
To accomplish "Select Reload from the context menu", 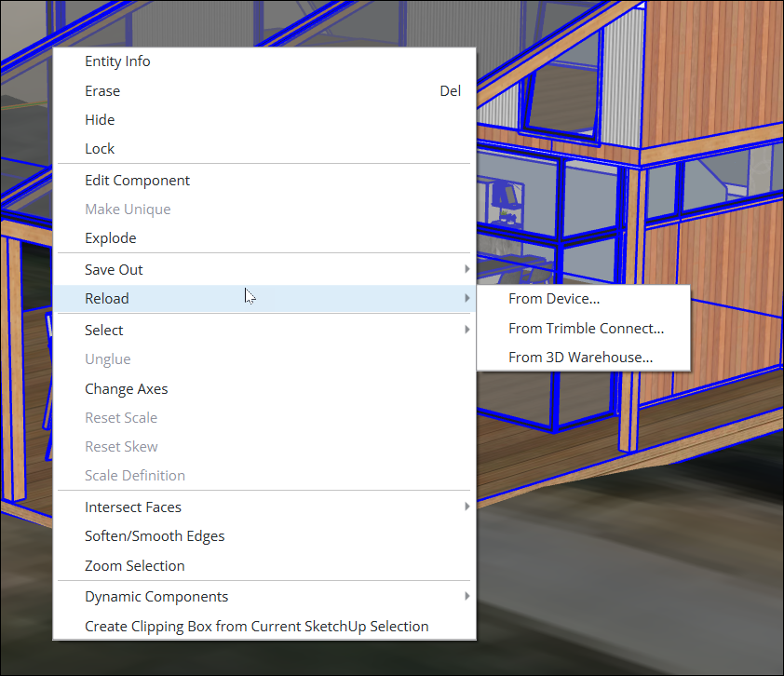I will pos(106,298).
